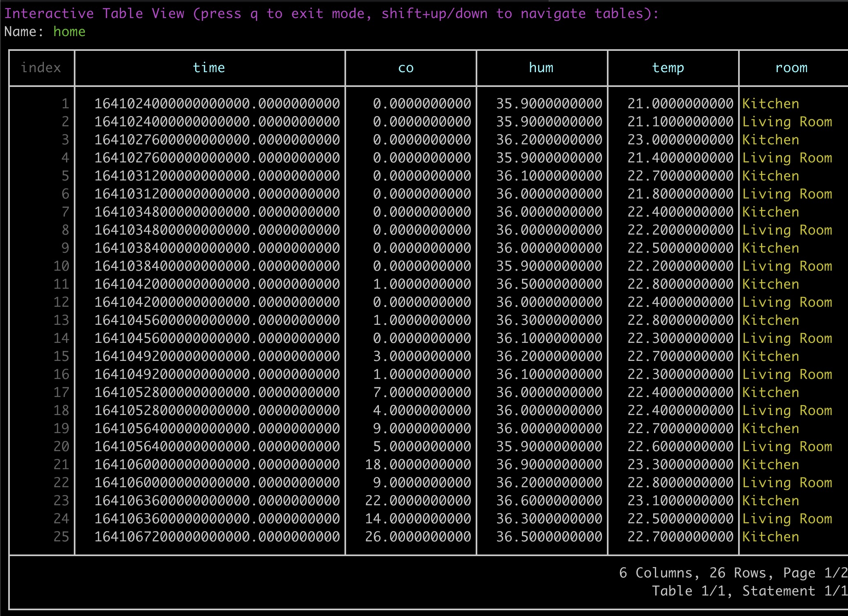Select the hum value 36.5000000000 in row 11

[x=549, y=284]
